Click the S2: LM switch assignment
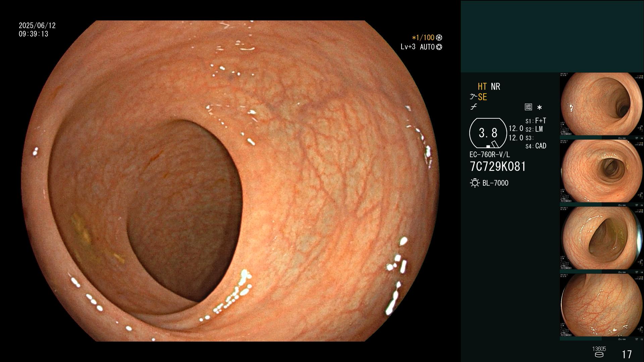The height and width of the screenshot is (362, 644). tap(534, 129)
